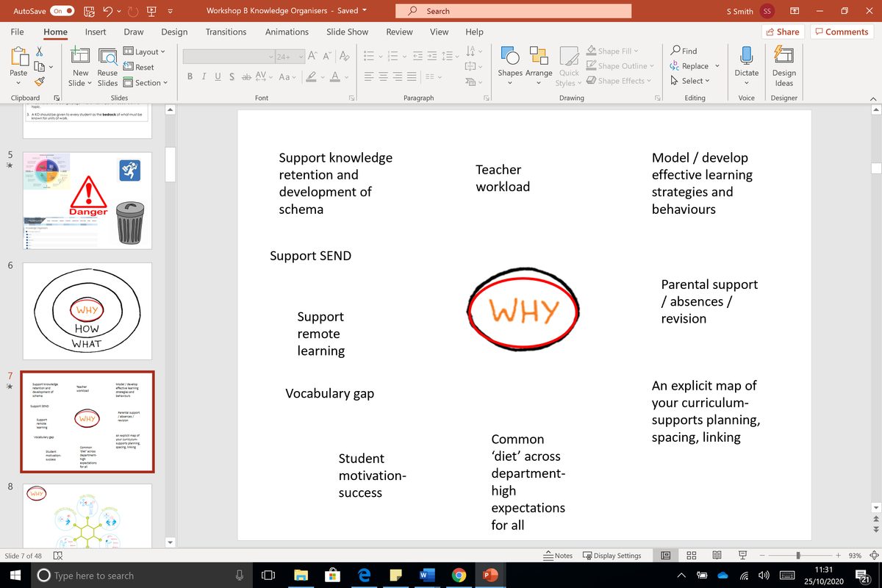Click the Decrease Font Size icon
The height and width of the screenshot is (588, 882).
[x=328, y=56]
